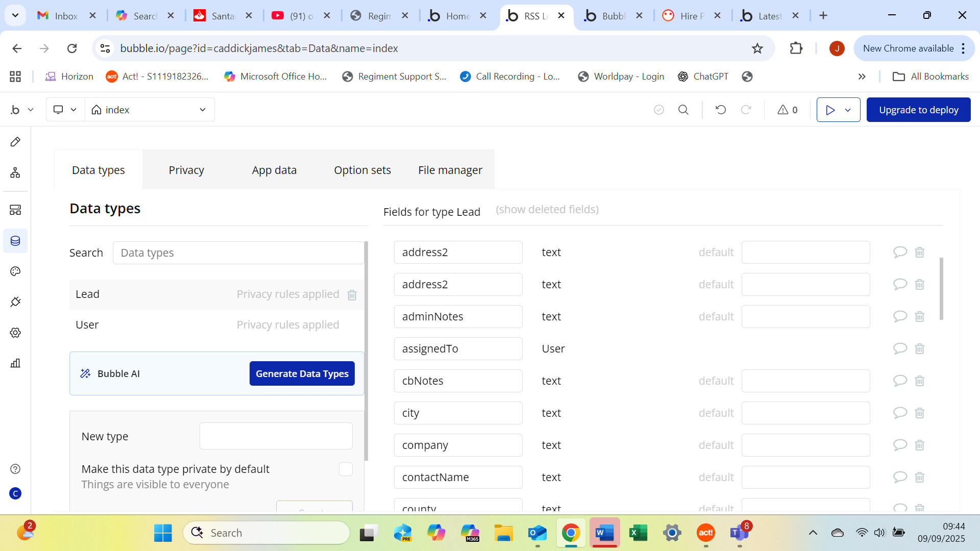Check Make this data type private
This screenshot has width=980, height=551.
click(x=346, y=469)
